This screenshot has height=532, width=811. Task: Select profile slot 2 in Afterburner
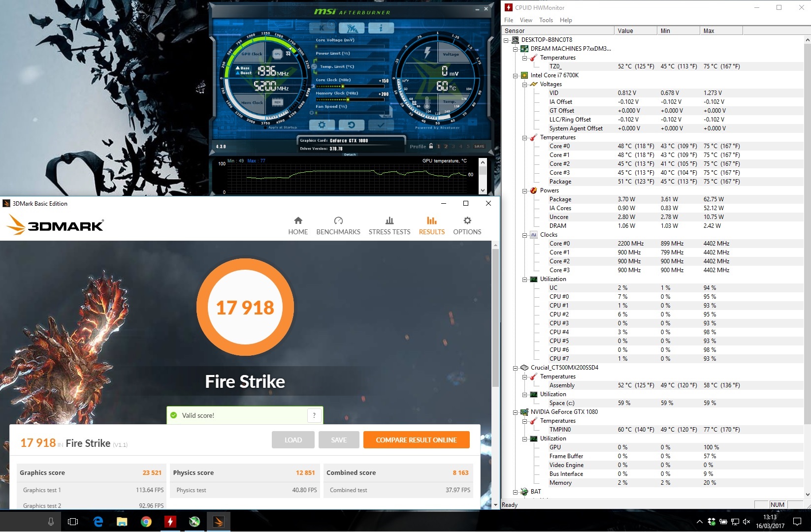click(x=446, y=146)
